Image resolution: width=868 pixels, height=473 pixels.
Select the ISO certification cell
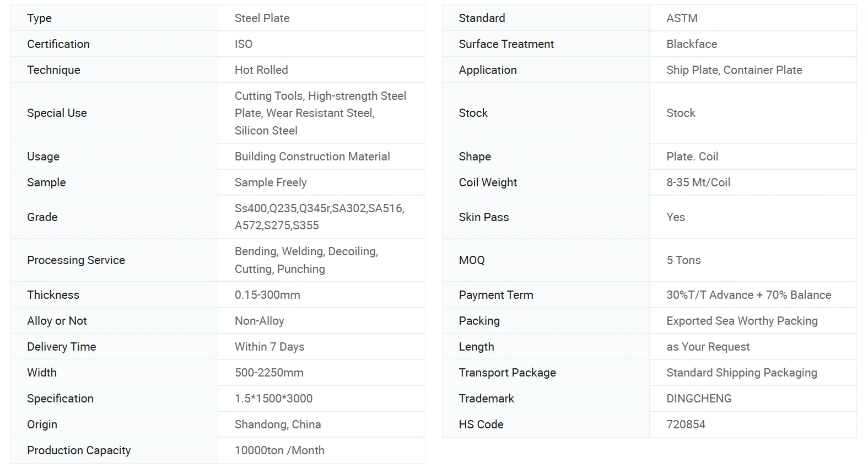pos(321,44)
